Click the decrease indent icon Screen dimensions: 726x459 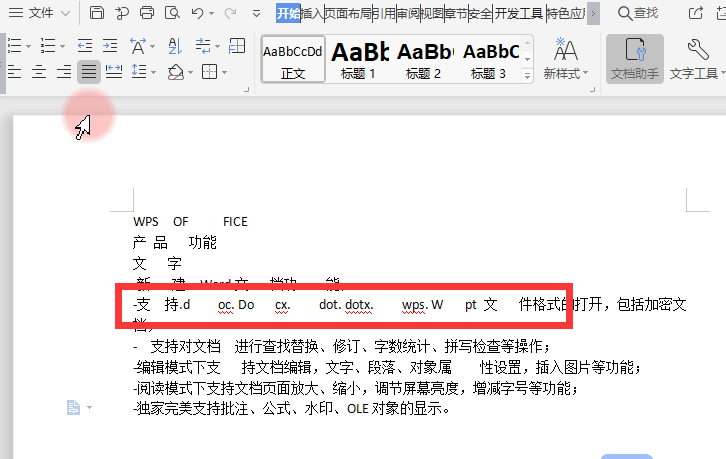point(85,46)
